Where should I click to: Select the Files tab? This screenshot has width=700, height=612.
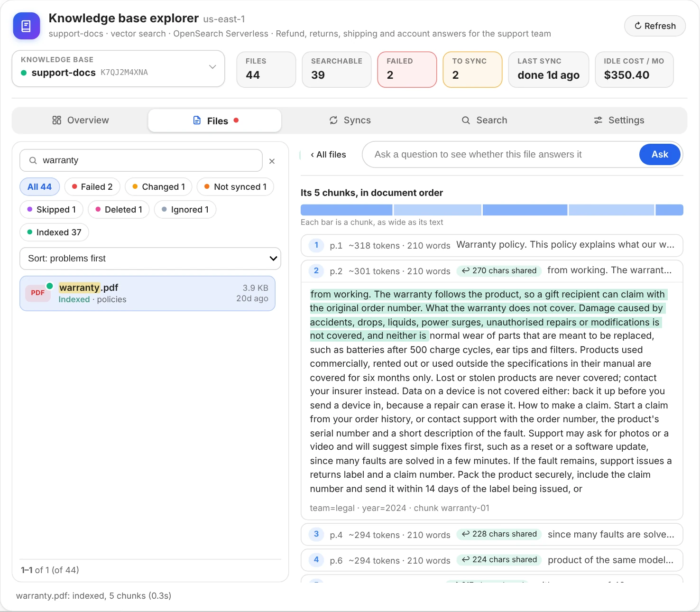[215, 121]
